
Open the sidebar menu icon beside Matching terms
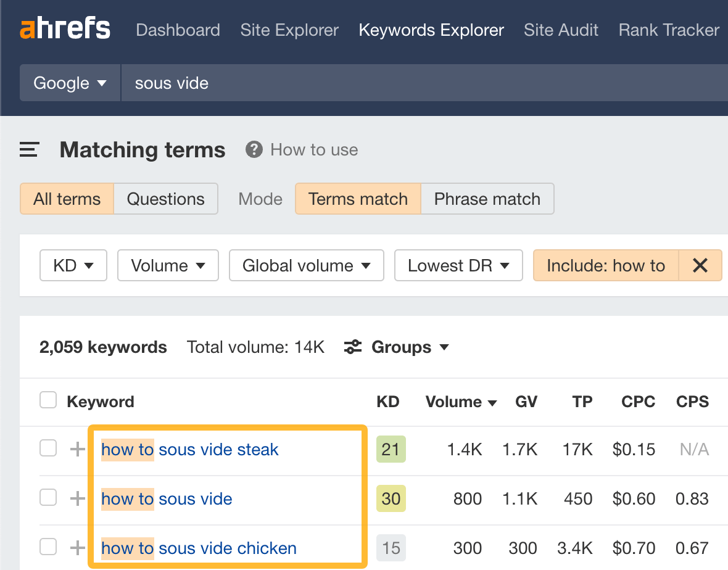pyautogui.click(x=29, y=149)
